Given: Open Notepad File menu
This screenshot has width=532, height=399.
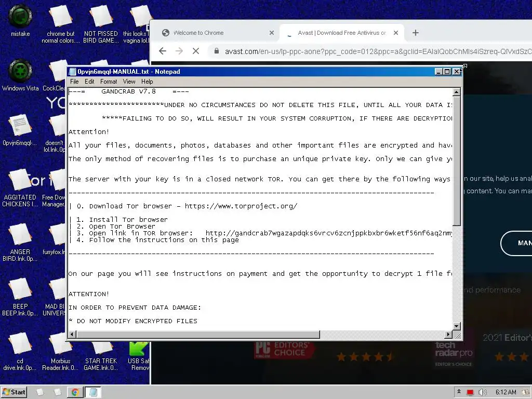Looking at the screenshot, I should pos(74,82).
